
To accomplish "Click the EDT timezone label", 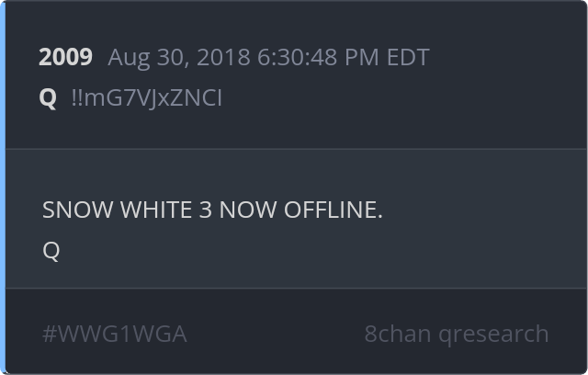I will click(408, 58).
